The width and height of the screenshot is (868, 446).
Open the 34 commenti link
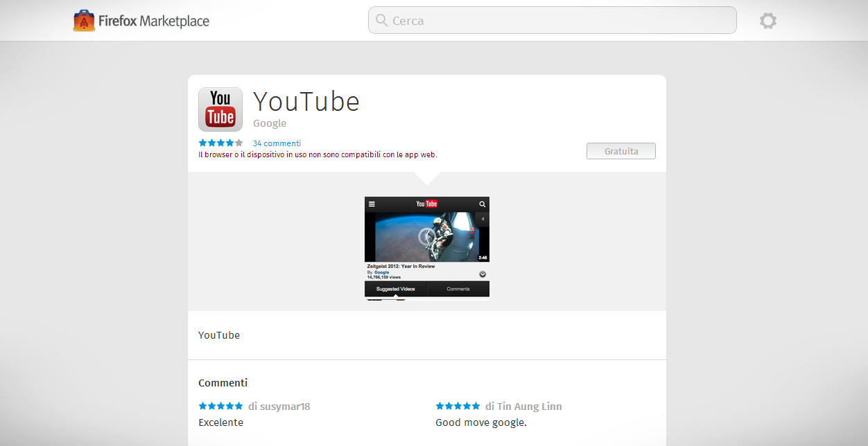277,143
